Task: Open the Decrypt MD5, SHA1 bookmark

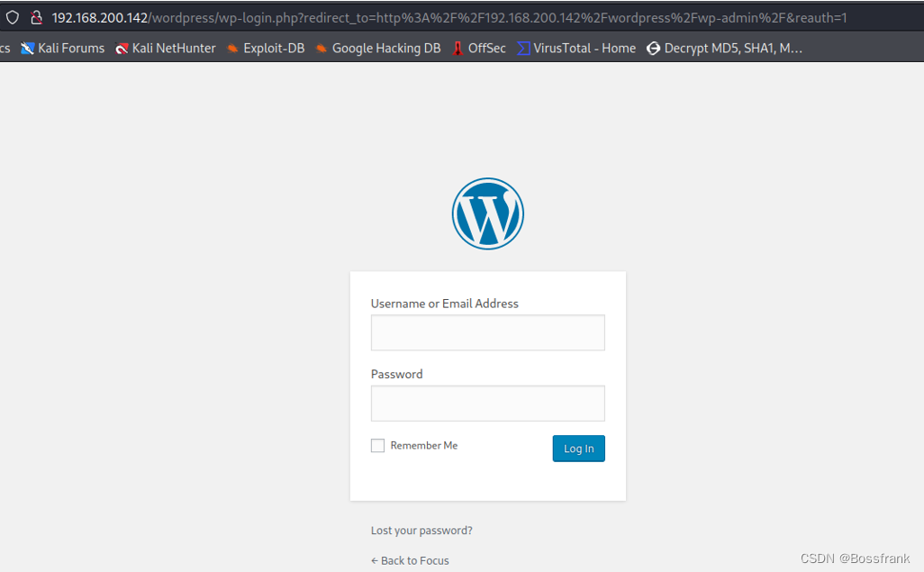Action: [x=725, y=49]
